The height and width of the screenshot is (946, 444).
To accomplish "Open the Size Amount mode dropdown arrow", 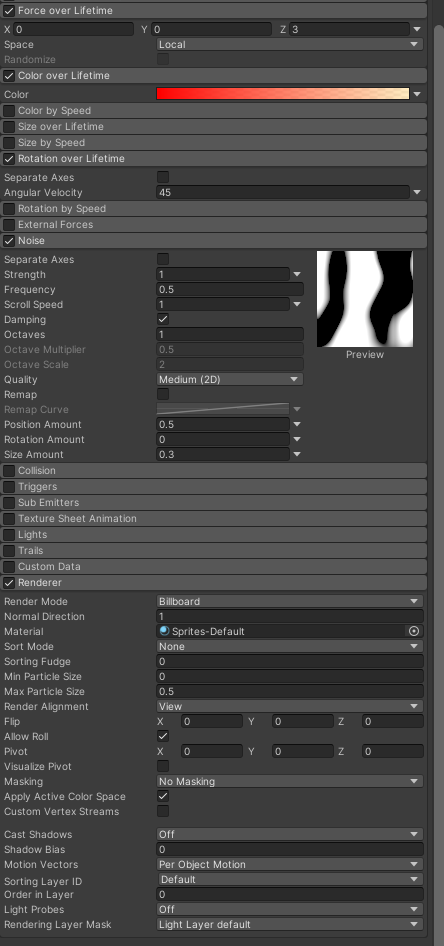I will tap(297, 454).
